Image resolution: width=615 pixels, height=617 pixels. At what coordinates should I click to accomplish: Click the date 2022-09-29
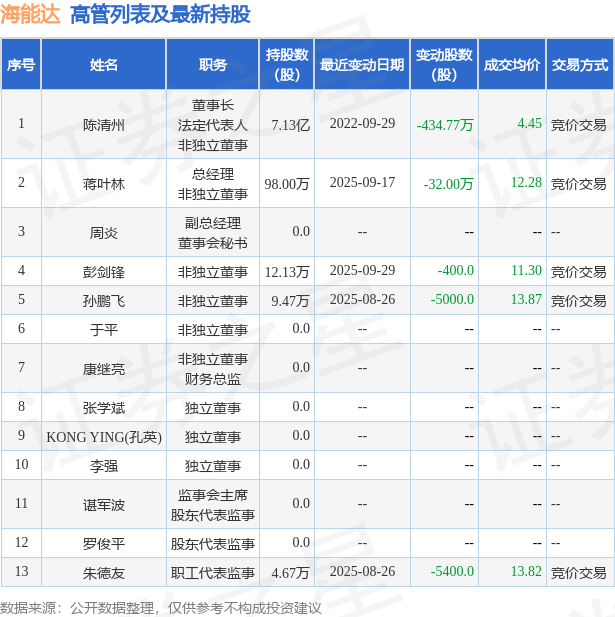[362, 124]
